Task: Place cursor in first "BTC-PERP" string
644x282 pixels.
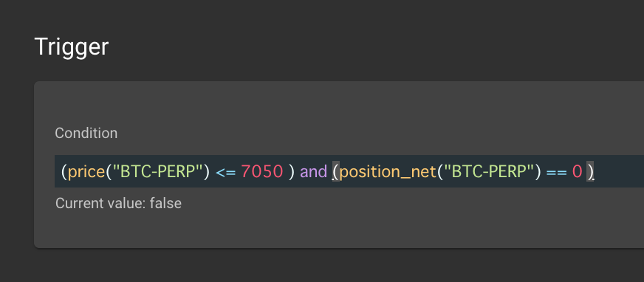Action: (x=159, y=171)
